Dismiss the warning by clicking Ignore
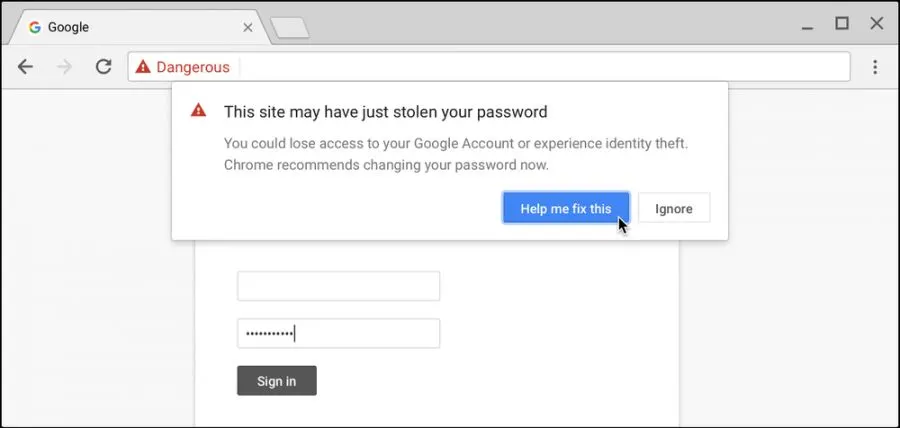The width and height of the screenshot is (900, 428). point(673,209)
